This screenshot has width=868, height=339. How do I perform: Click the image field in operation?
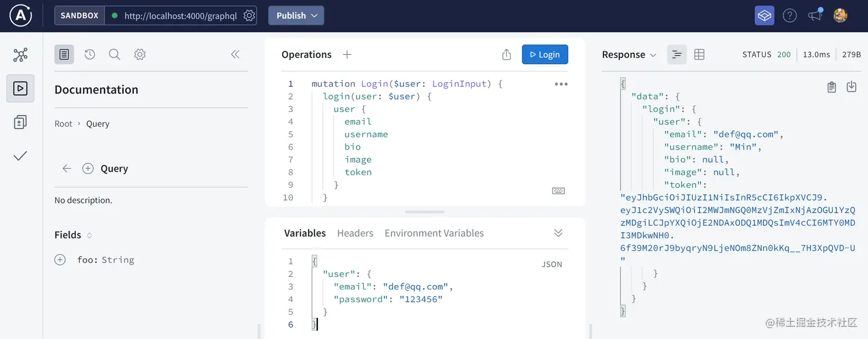click(x=358, y=159)
